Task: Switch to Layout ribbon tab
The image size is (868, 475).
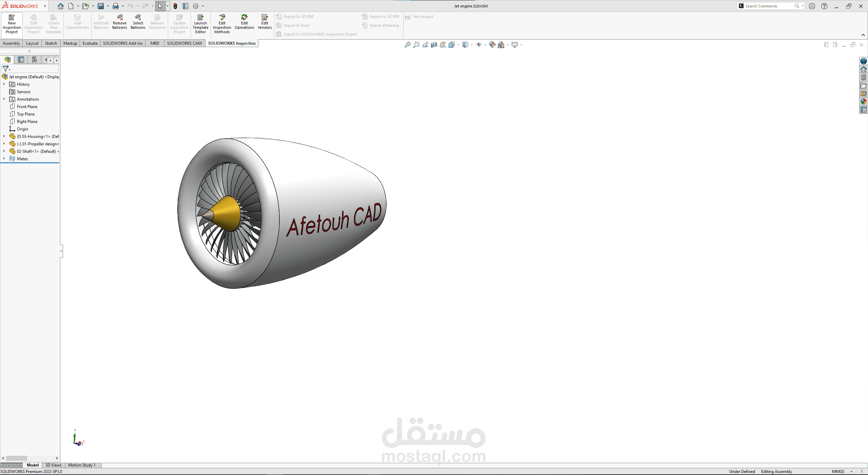Action: pyautogui.click(x=32, y=43)
